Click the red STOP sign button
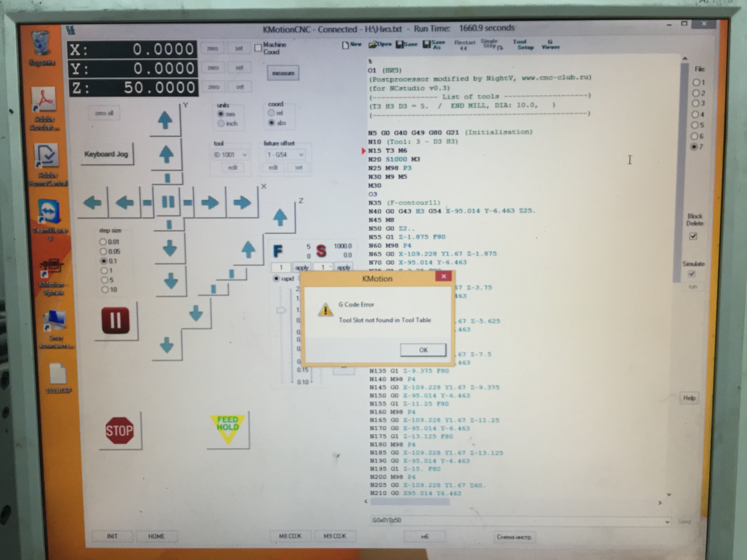Viewport: 747px width, 560px height. (119, 430)
